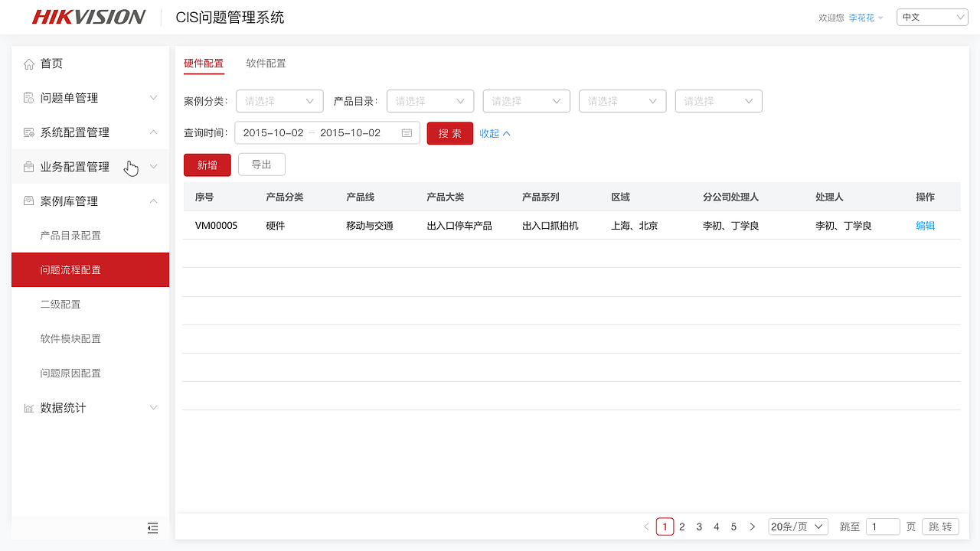Switch to the 软件配置 tab
Image resolution: width=980 pixels, height=551 pixels.
pos(266,64)
